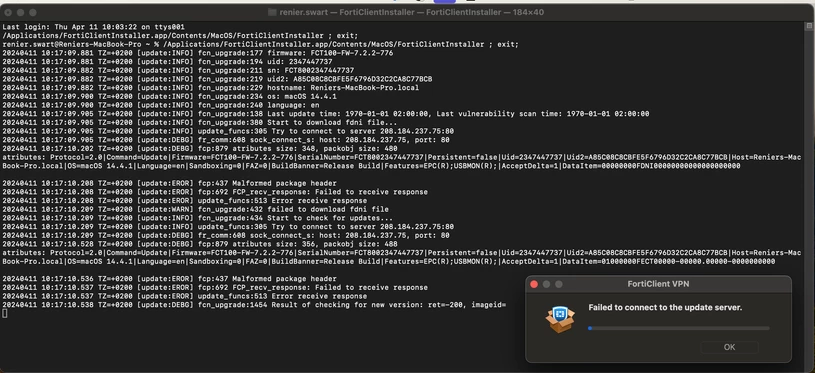Click the 'sn: FCT8002347447737' log line

coord(178,71)
